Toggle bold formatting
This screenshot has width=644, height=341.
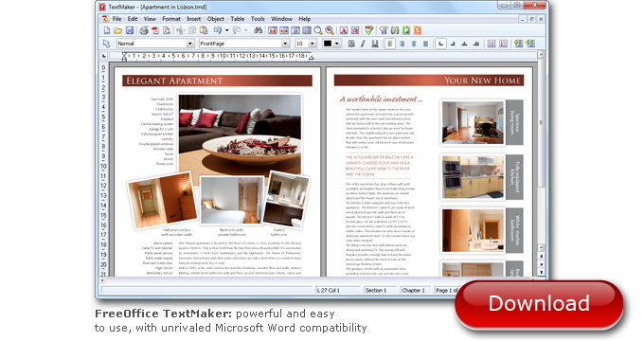351,44
